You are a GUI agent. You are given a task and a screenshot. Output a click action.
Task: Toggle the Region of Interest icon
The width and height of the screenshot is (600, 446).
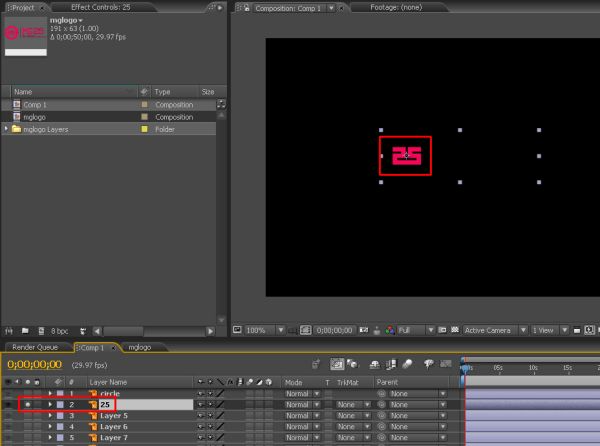click(x=442, y=330)
